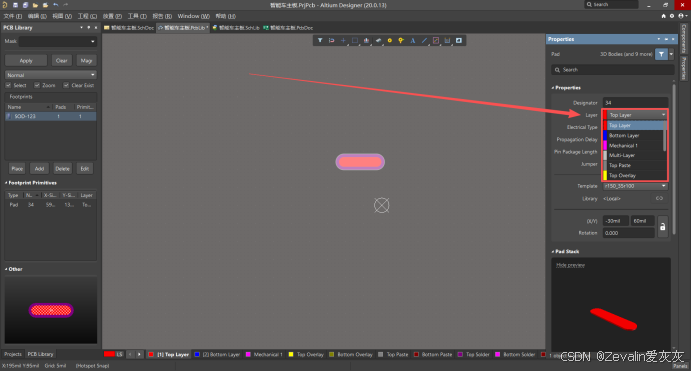Choose Multi-Layer from the layer list

point(633,155)
